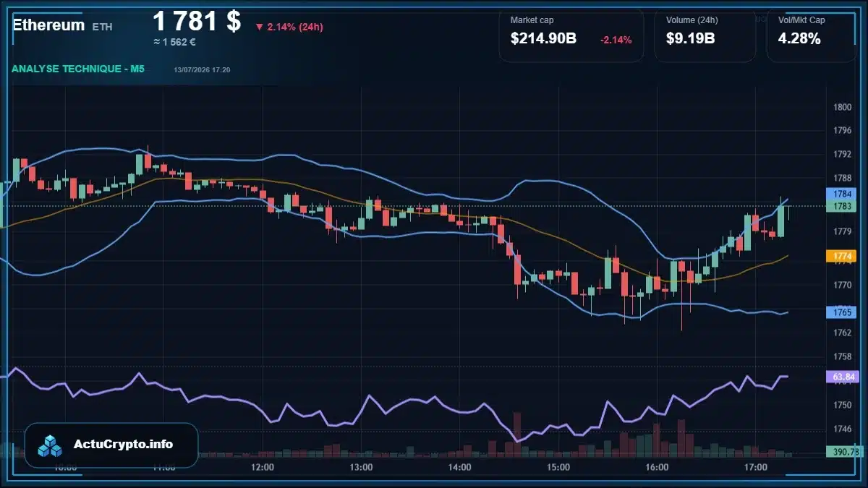868x488 pixels.
Task: Click the 1783 current price tag
Action: click(x=841, y=207)
